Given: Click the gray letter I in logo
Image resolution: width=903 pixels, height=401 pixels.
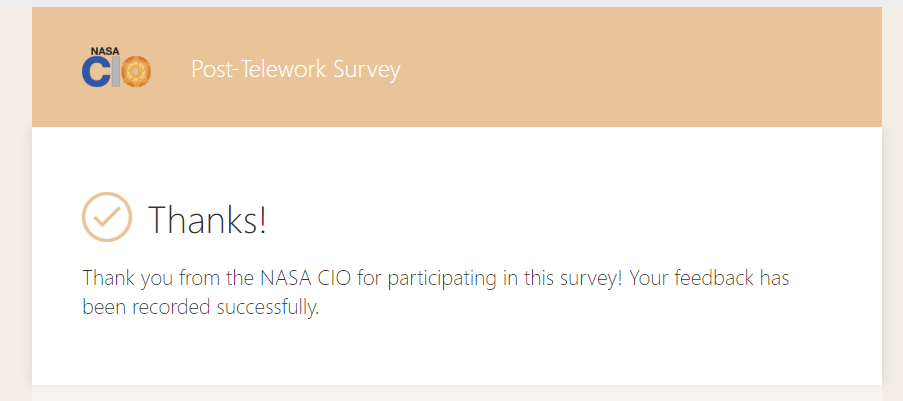Looking at the screenshot, I should 116,73.
